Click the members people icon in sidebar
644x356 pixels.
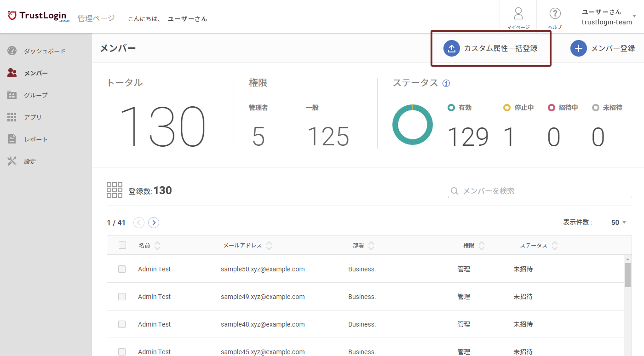(12, 73)
